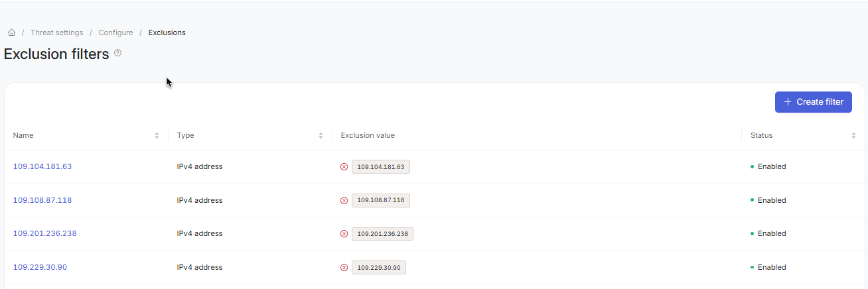Sort table by Name column arrows
Screen dimensions: 868x289
pyautogui.click(x=157, y=135)
